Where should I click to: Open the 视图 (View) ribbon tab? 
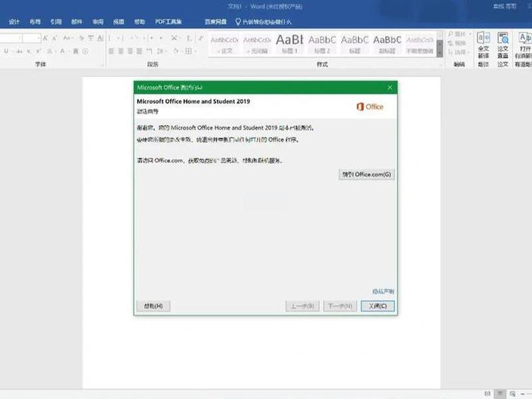click(119, 22)
